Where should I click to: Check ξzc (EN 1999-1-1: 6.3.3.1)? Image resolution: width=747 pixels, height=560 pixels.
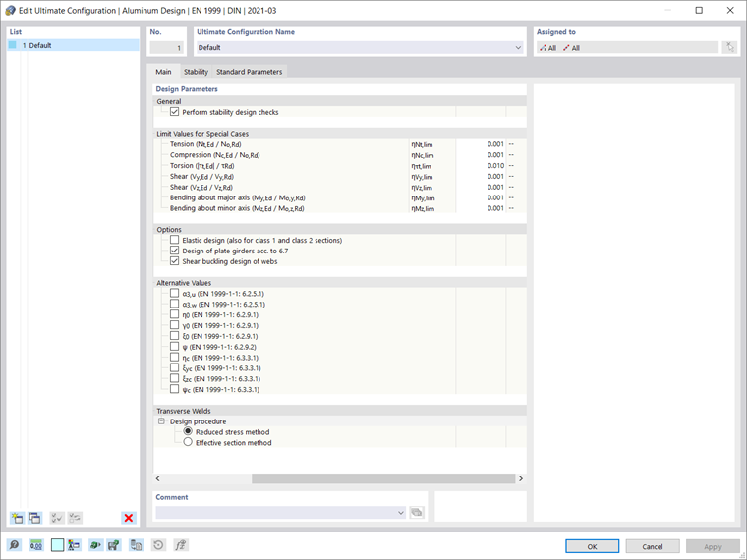click(x=174, y=378)
